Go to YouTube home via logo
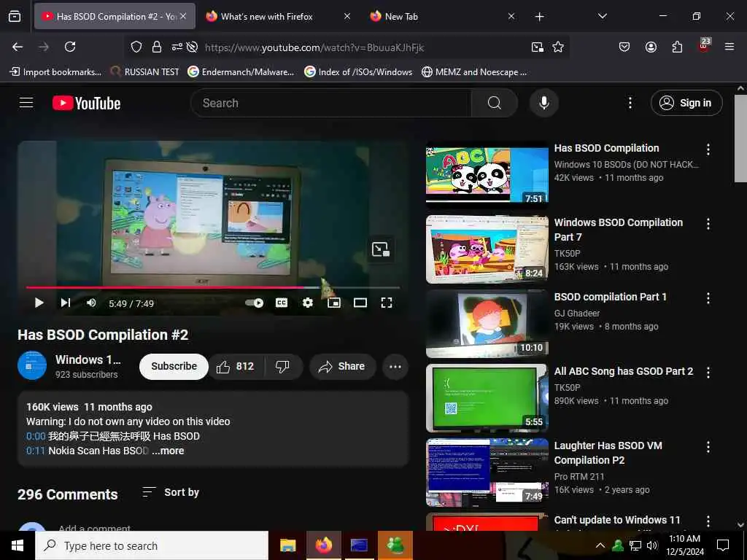 [x=86, y=103]
